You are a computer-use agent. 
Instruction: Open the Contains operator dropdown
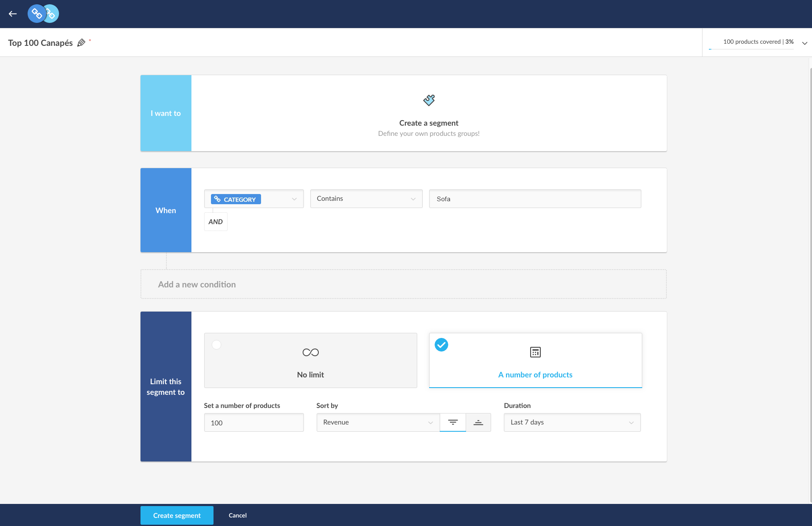(366, 199)
